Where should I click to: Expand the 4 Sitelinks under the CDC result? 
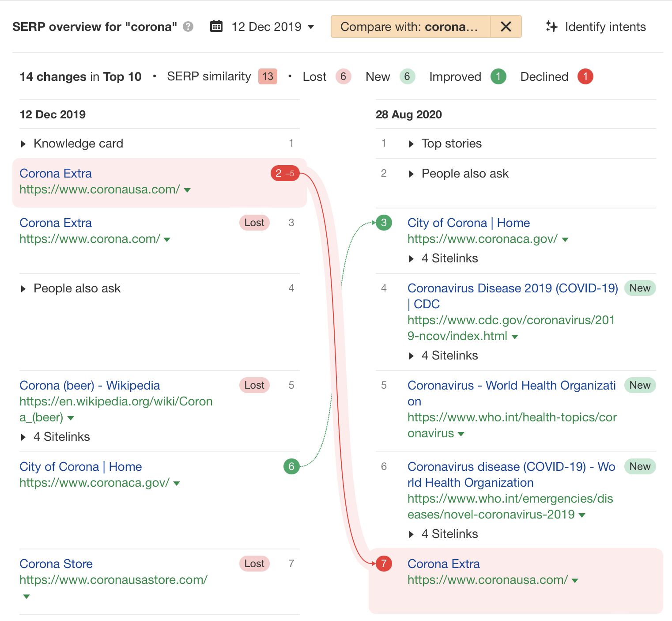(411, 355)
